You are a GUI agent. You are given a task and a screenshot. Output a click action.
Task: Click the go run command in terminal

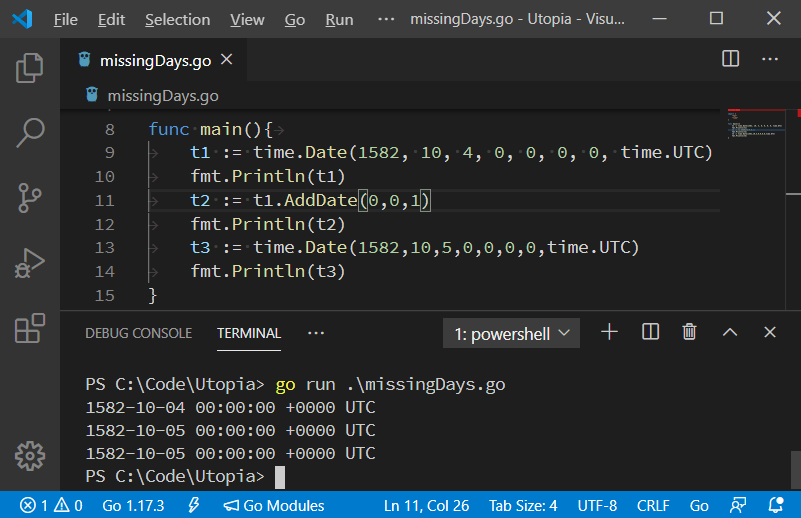click(390, 384)
